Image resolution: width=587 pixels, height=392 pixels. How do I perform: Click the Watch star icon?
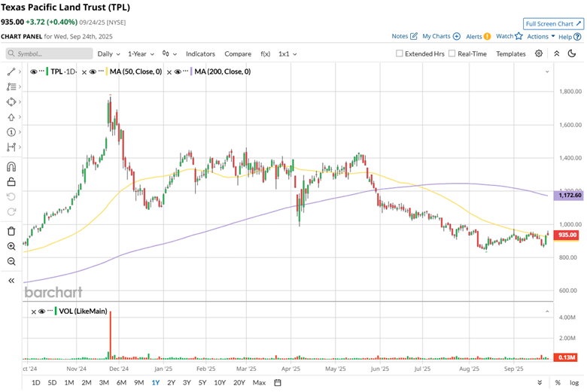519,36
